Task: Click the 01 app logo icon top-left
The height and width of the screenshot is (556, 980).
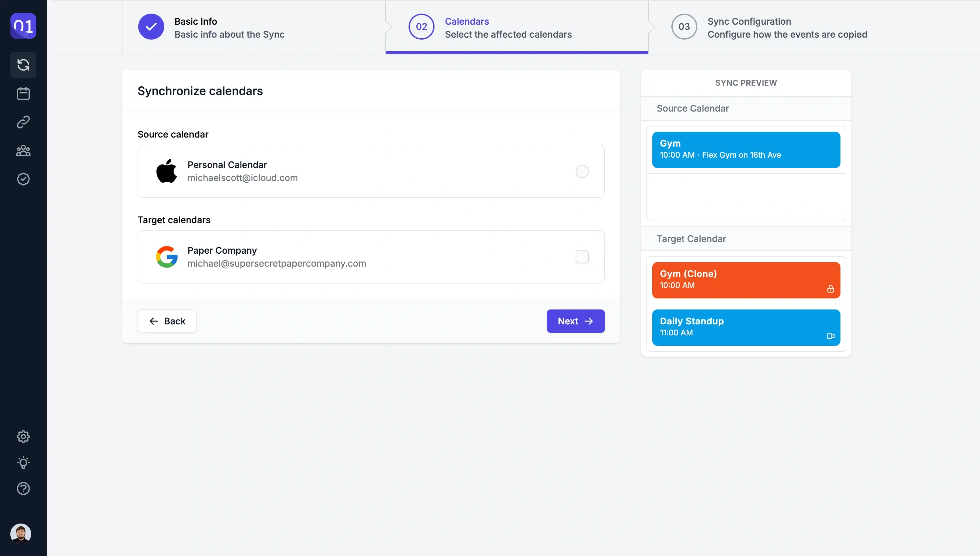Action: (23, 26)
